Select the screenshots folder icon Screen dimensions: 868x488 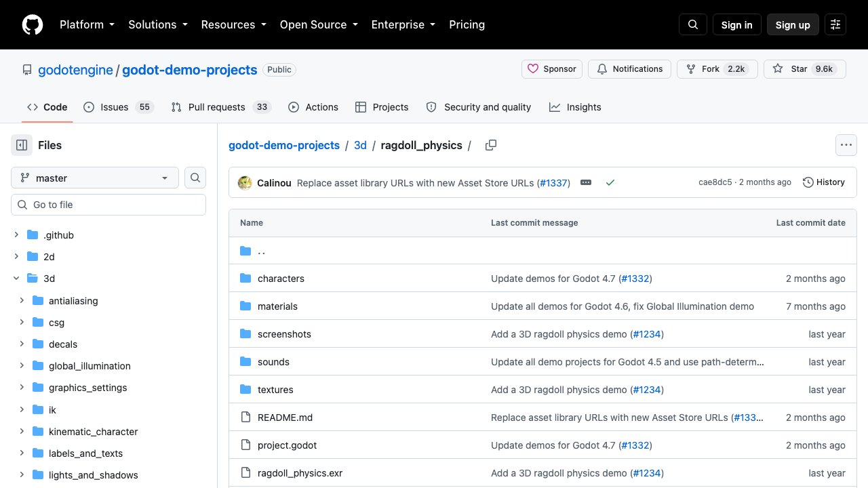pyautogui.click(x=245, y=334)
